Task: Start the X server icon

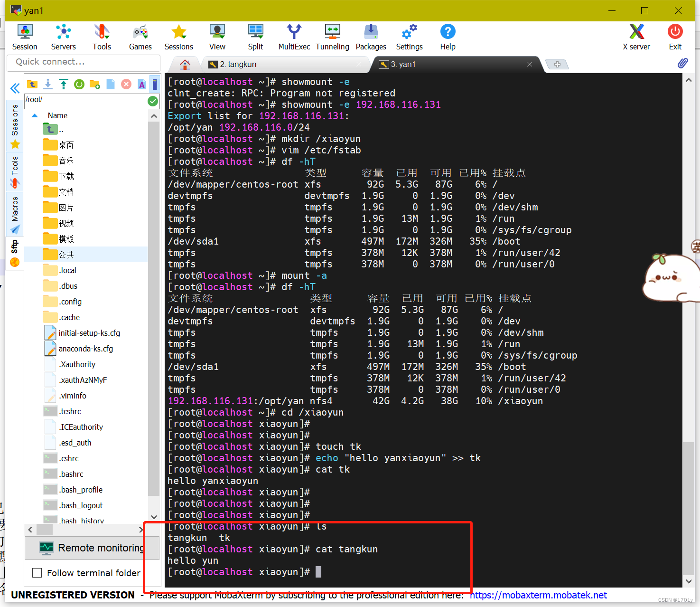Action: pyautogui.click(x=636, y=37)
